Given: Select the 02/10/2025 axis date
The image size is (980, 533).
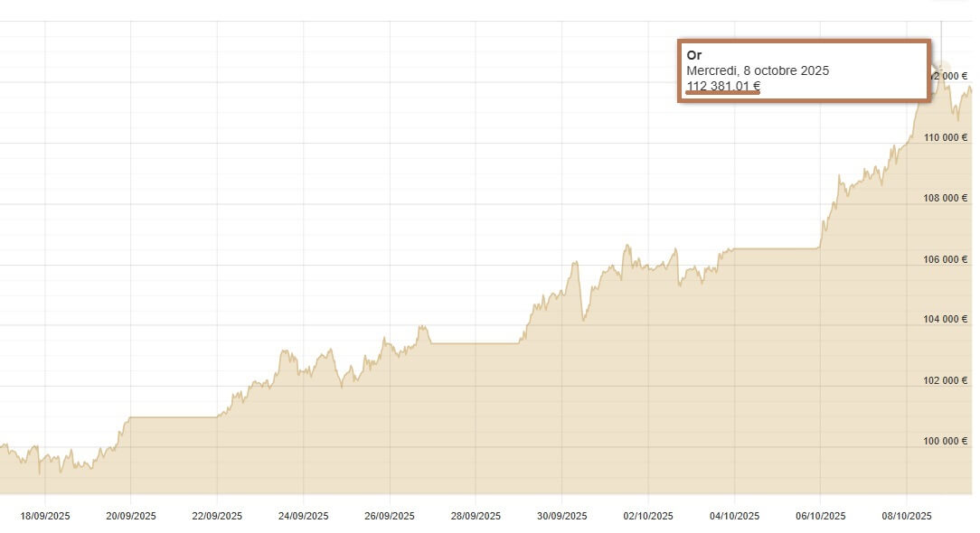Looking at the screenshot, I should pyautogui.click(x=648, y=517).
